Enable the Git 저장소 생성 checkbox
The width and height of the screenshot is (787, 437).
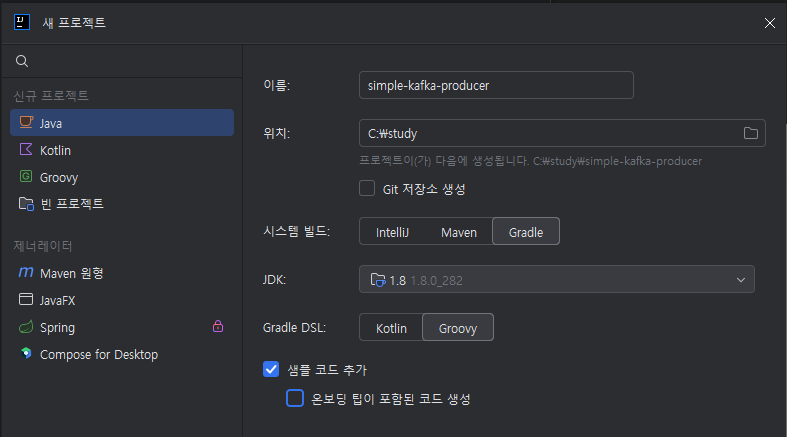click(367, 188)
